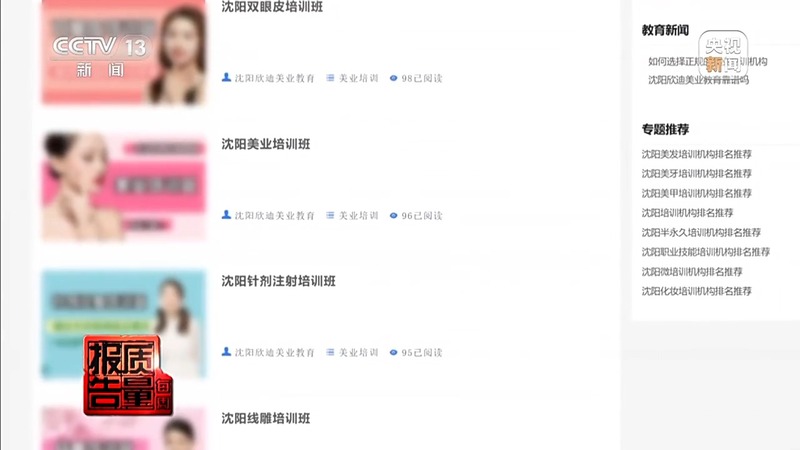This screenshot has height=450, width=800.
Task: Click eye icon next to 98已阅读
Action: pyautogui.click(x=393, y=78)
